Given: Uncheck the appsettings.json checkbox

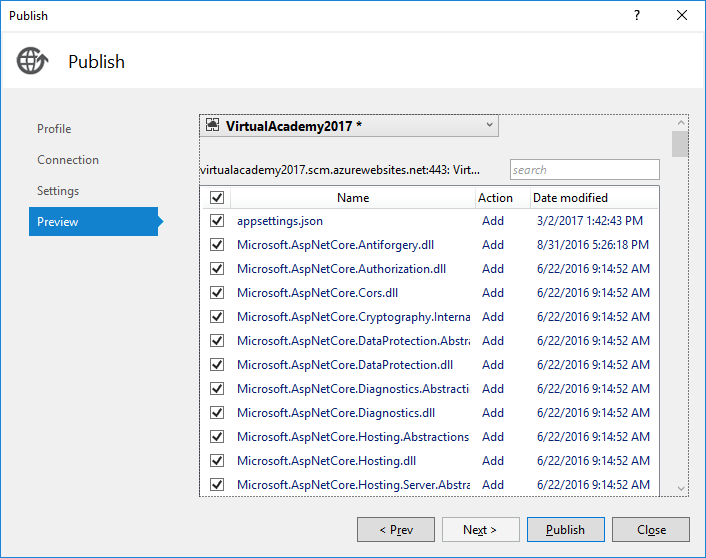Looking at the screenshot, I should click(x=217, y=221).
